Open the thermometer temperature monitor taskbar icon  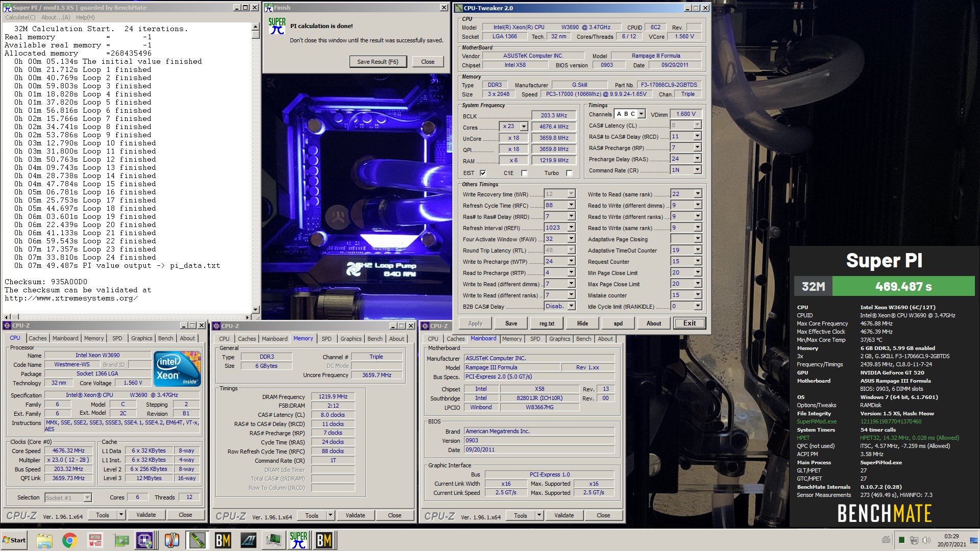click(x=171, y=540)
